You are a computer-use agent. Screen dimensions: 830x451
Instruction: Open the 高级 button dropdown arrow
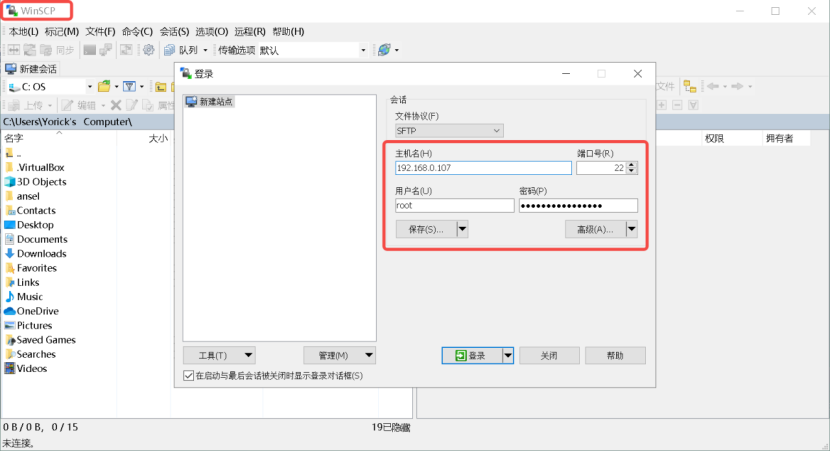tap(631, 229)
